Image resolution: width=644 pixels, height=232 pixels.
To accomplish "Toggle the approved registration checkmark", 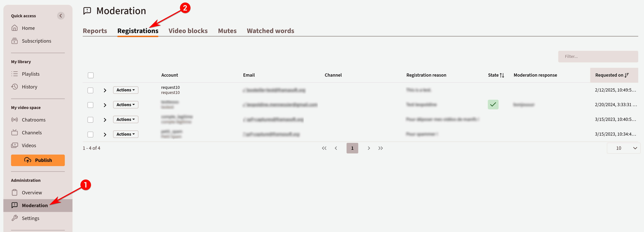I will click(493, 104).
